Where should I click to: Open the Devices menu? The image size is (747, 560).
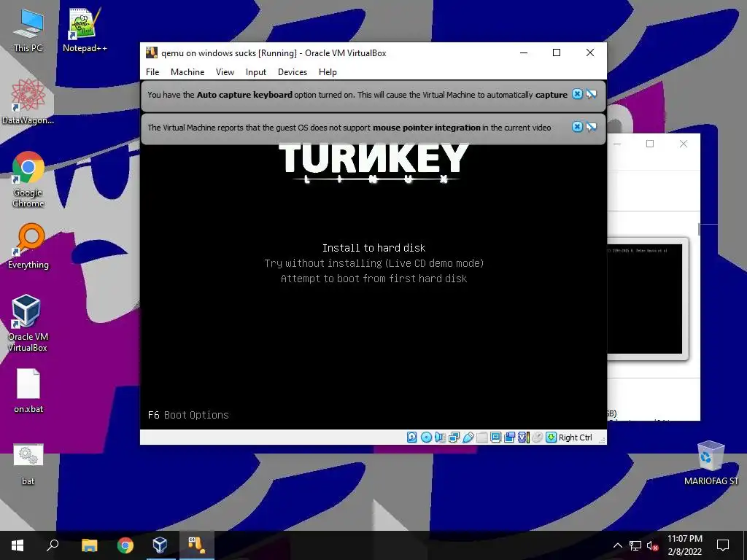(x=293, y=72)
